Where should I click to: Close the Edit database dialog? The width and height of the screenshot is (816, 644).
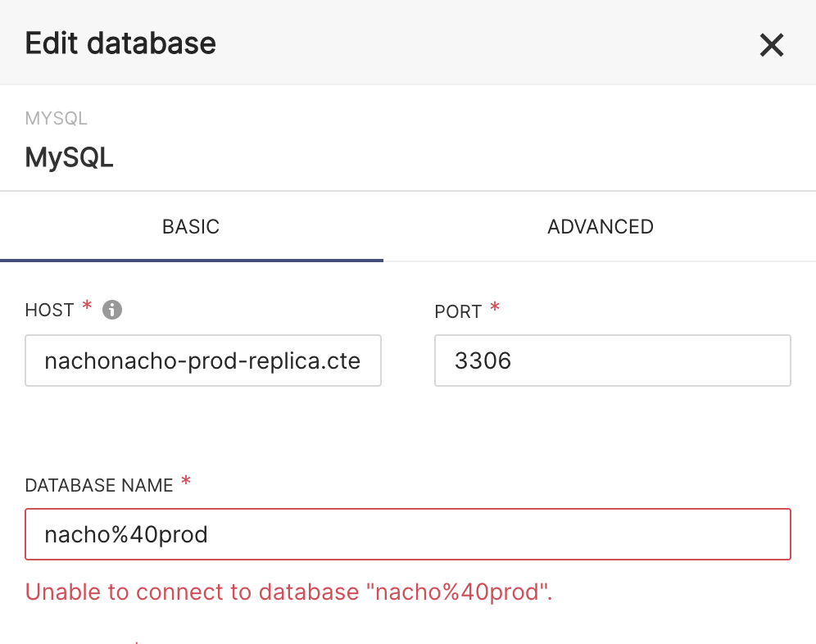[771, 45]
